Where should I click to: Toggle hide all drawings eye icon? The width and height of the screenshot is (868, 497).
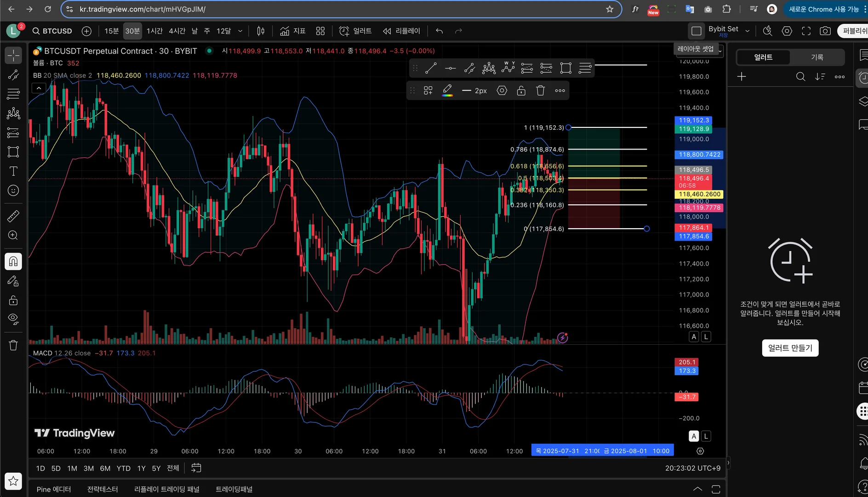pyautogui.click(x=13, y=319)
